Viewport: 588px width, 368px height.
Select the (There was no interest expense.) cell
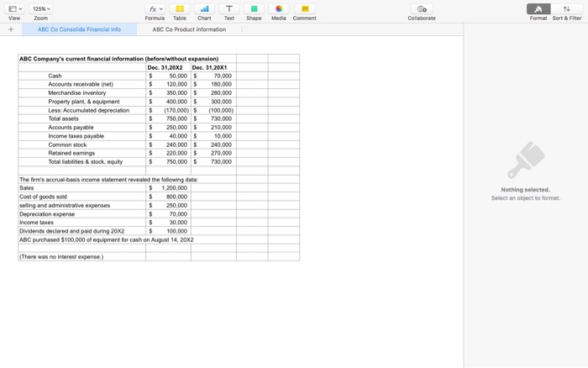tap(82, 256)
